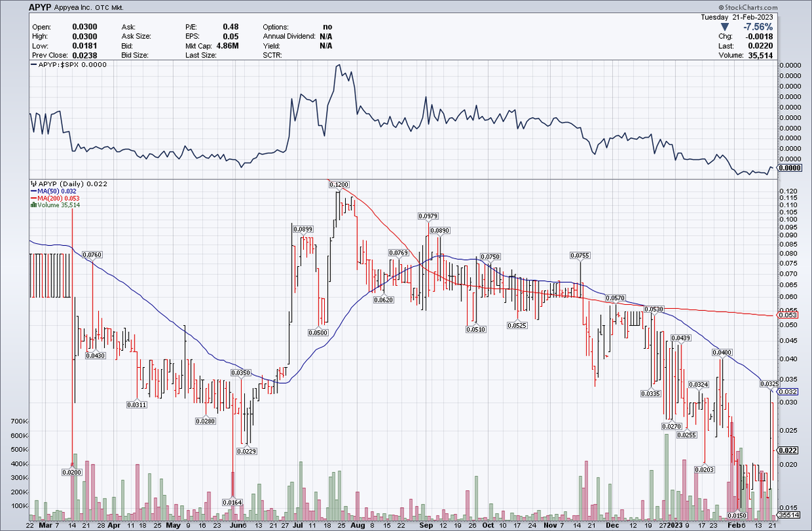Click the Options value no
The image size is (812, 531).
(327, 26)
